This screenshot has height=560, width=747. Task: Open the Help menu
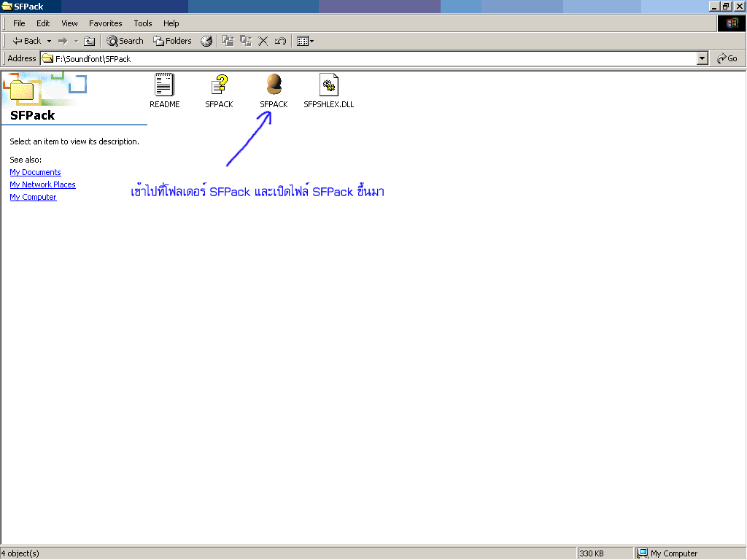171,23
